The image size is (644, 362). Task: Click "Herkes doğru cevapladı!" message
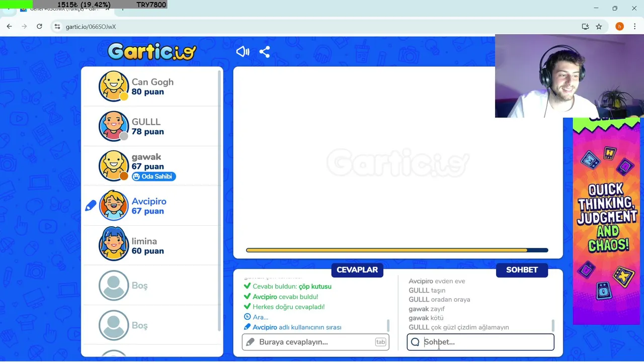(288, 307)
